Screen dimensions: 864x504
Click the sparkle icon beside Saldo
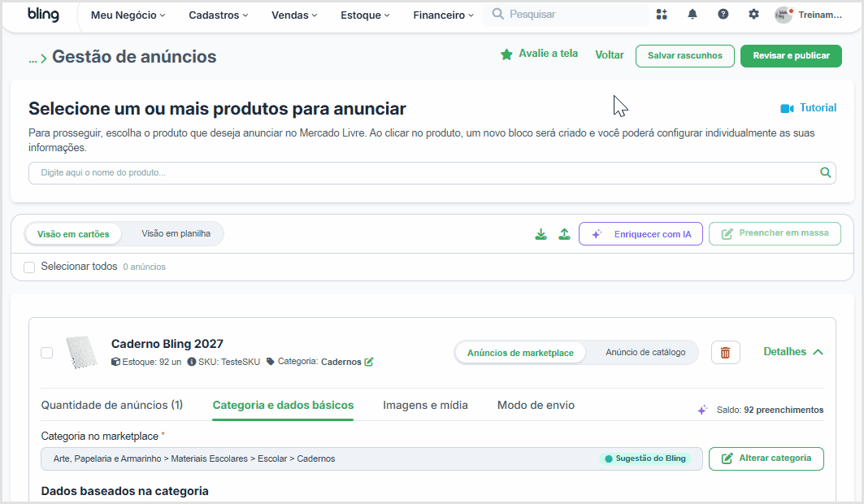[702, 410]
